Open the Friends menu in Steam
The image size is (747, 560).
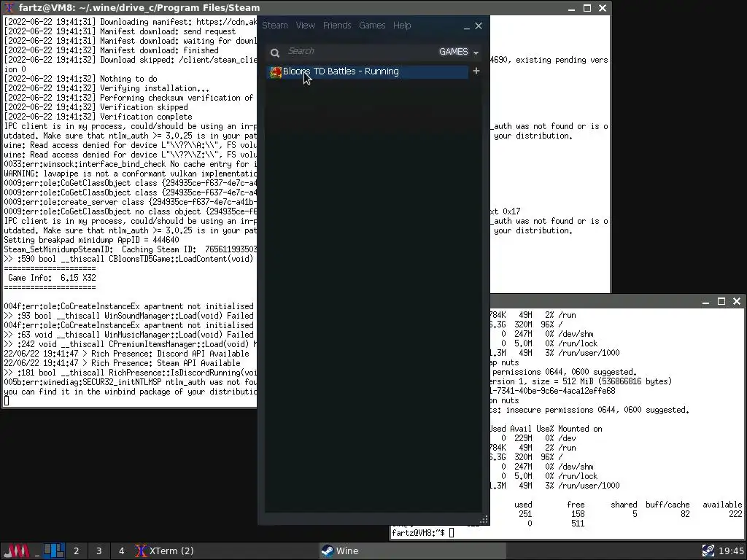(x=337, y=26)
